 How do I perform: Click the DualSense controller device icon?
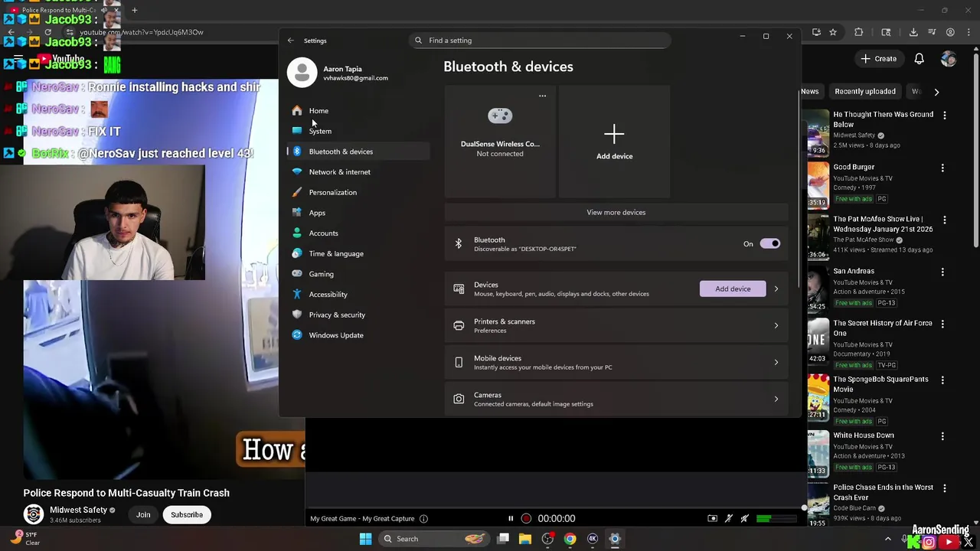pos(500,116)
